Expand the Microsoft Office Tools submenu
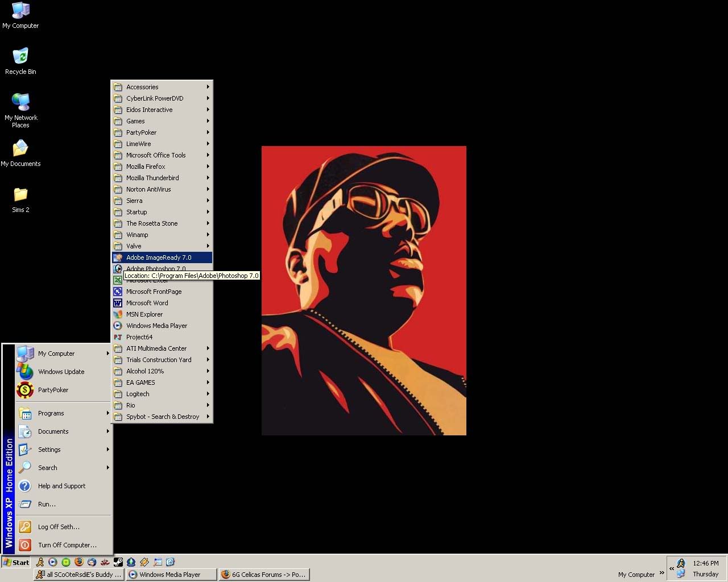The image size is (728, 582). (162, 155)
